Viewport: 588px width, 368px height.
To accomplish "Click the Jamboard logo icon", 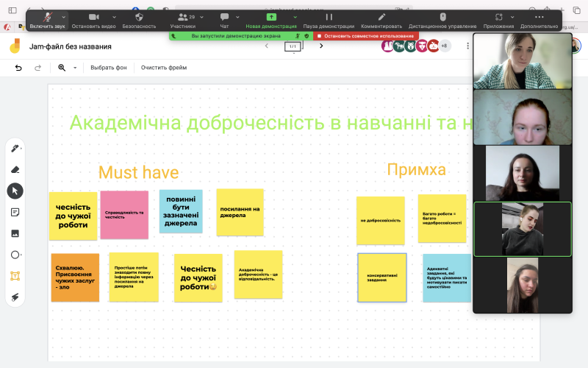I will (x=15, y=46).
